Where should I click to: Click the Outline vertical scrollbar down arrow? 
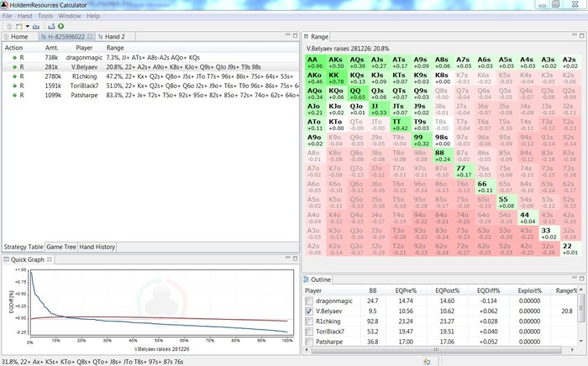tap(581, 342)
